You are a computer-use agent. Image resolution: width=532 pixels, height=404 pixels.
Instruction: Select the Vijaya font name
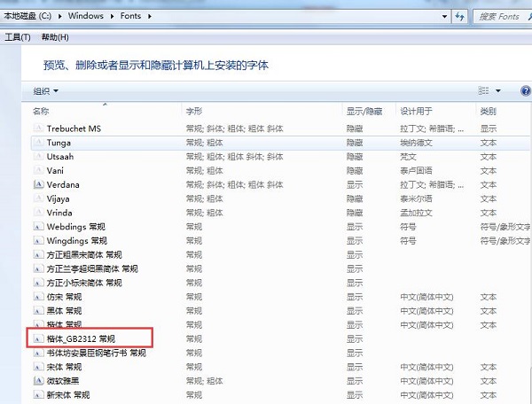(x=58, y=199)
